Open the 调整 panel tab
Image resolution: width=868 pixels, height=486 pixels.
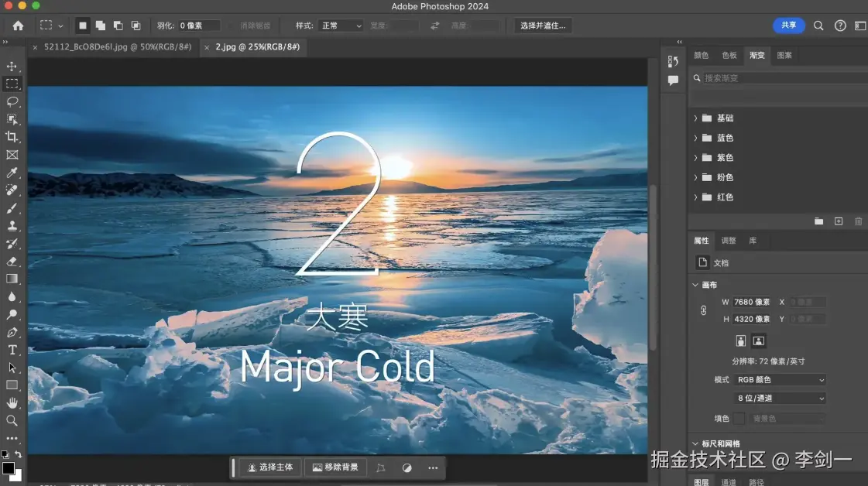[729, 241]
